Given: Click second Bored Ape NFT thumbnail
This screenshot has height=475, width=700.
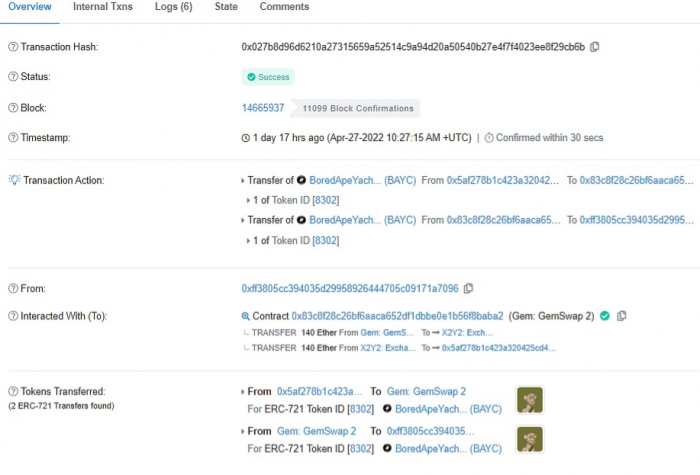Looking at the screenshot, I should click(x=530, y=439).
